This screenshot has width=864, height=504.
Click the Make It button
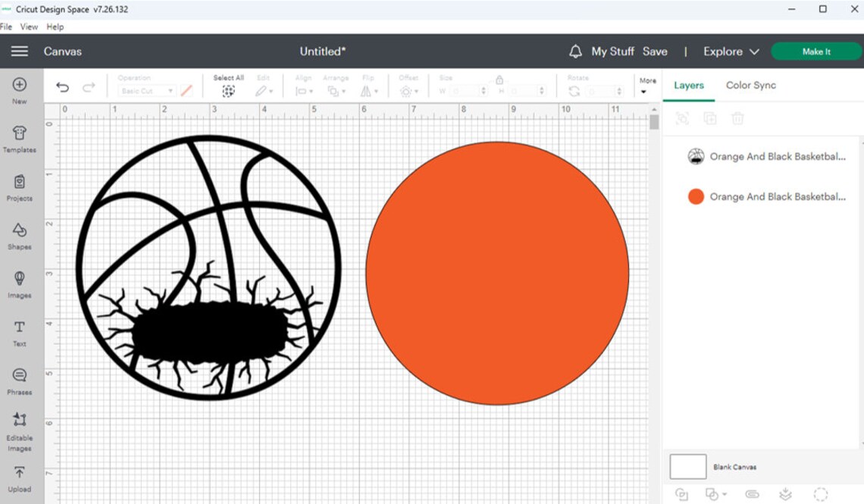(x=816, y=52)
